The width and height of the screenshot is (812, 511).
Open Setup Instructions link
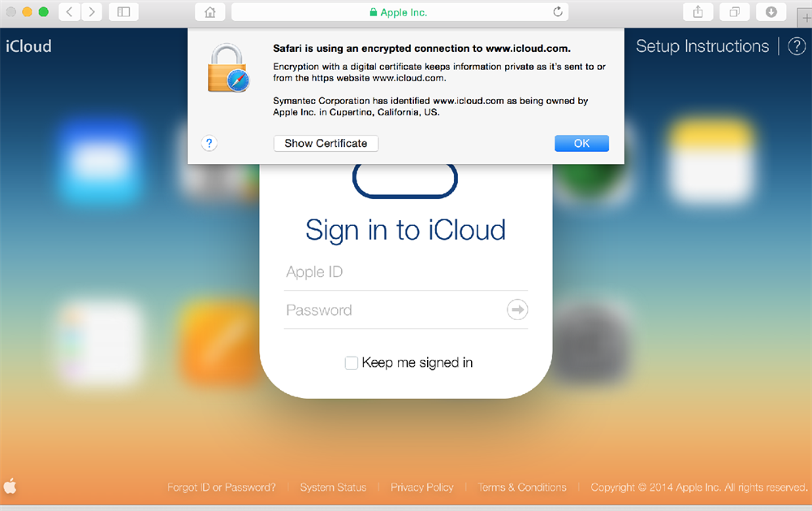pyautogui.click(x=702, y=46)
